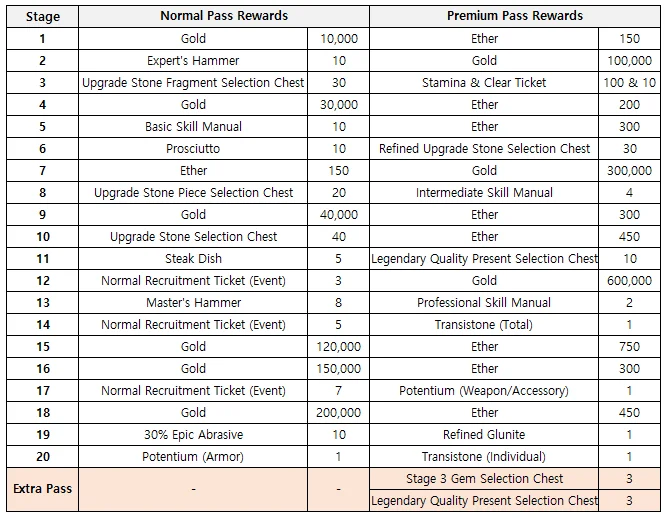
Task: Click the Refined Glunite cell
Action: pos(485,434)
